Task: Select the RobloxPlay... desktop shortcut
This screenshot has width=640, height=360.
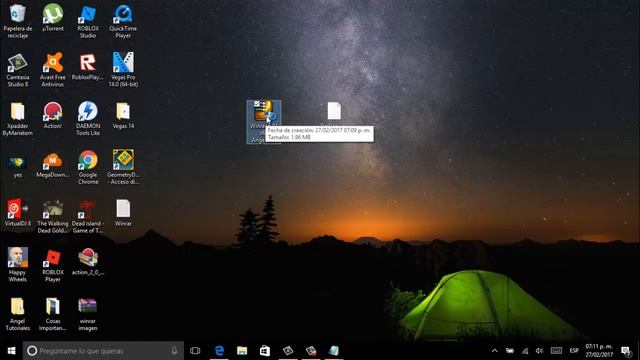Action: point(88,66)
